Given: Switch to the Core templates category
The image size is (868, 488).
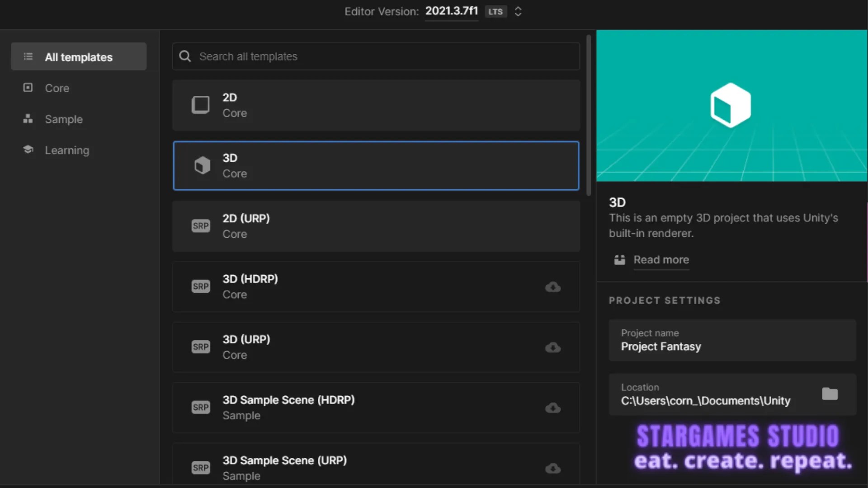Looking at the screenshot, I should [x=57, y=88].
